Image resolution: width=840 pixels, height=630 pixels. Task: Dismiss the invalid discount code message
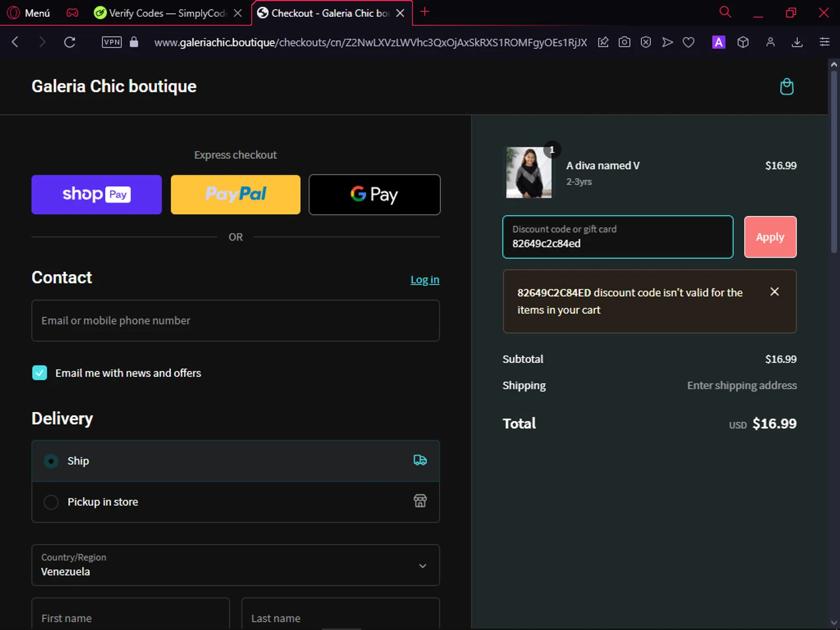click(x=774, y=292)
